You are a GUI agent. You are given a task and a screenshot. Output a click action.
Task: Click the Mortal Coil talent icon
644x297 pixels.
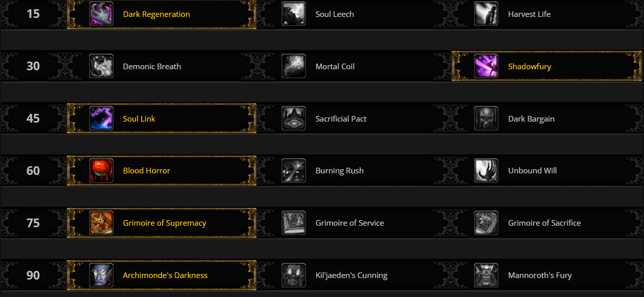294,66
